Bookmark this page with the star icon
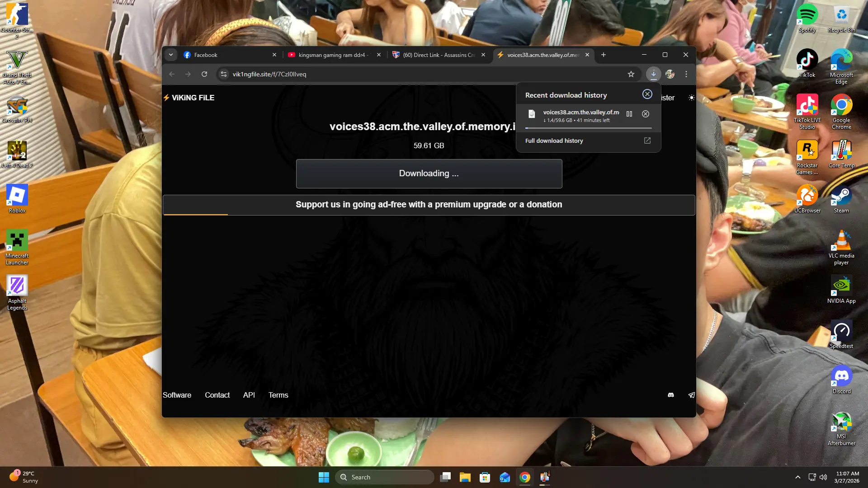 (x=631, y=74)
